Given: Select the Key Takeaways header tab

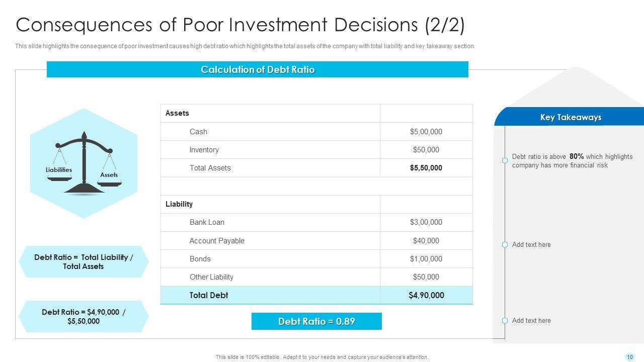Looking at the screenshot, I should click(571, 117).
